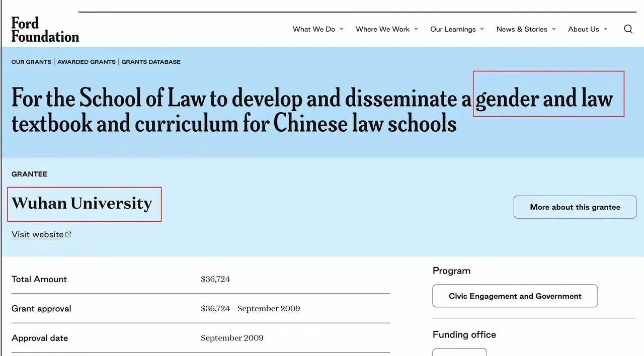Open the News & Stories menu
The width and height of the screenshot is (644, 356).
click(522, 29)
